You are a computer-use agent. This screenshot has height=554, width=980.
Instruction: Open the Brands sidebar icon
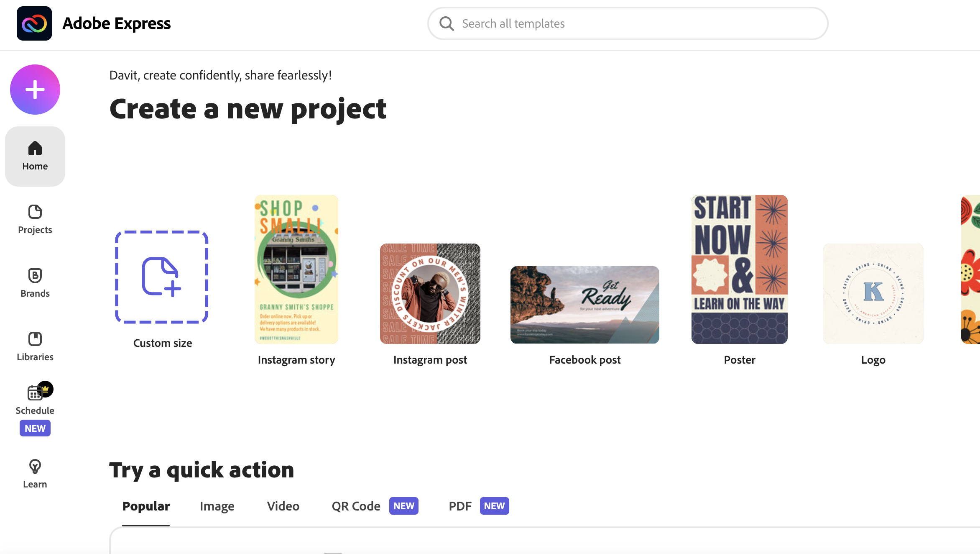tap(35, 276)
